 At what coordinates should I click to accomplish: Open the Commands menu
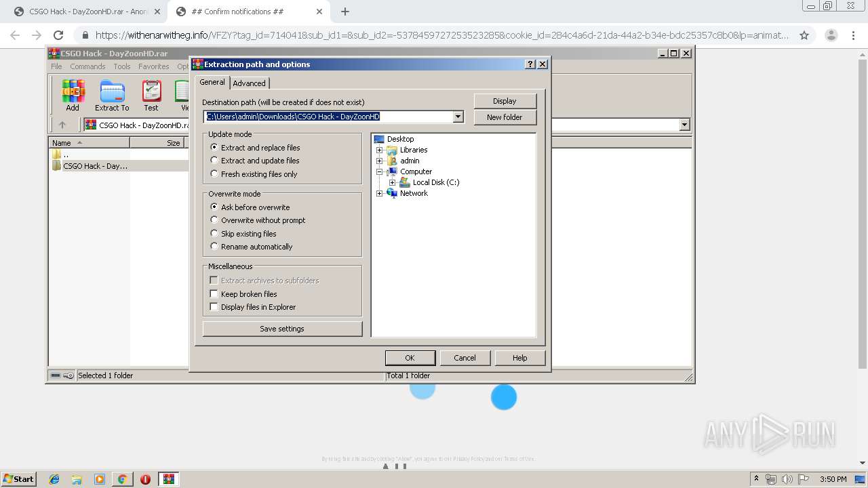tap(87, 66)
